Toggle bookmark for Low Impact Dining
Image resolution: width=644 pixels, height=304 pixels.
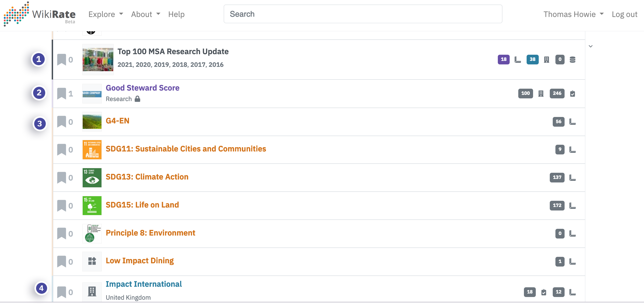[62, 262]
